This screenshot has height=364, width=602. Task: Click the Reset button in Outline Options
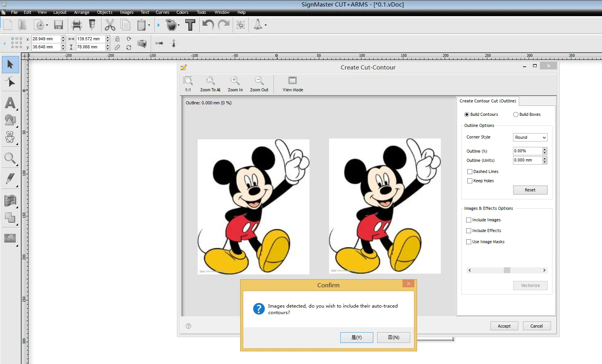click(530, 190)
